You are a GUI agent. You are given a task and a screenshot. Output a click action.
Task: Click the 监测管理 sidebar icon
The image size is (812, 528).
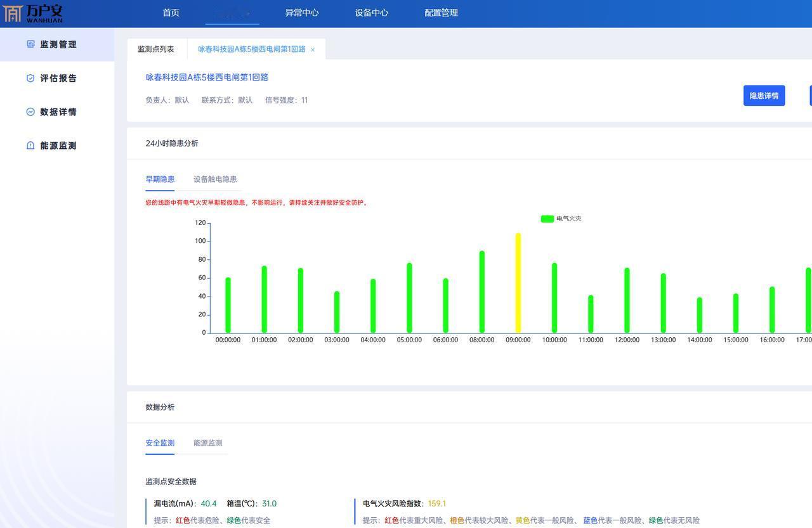[30, 44]
